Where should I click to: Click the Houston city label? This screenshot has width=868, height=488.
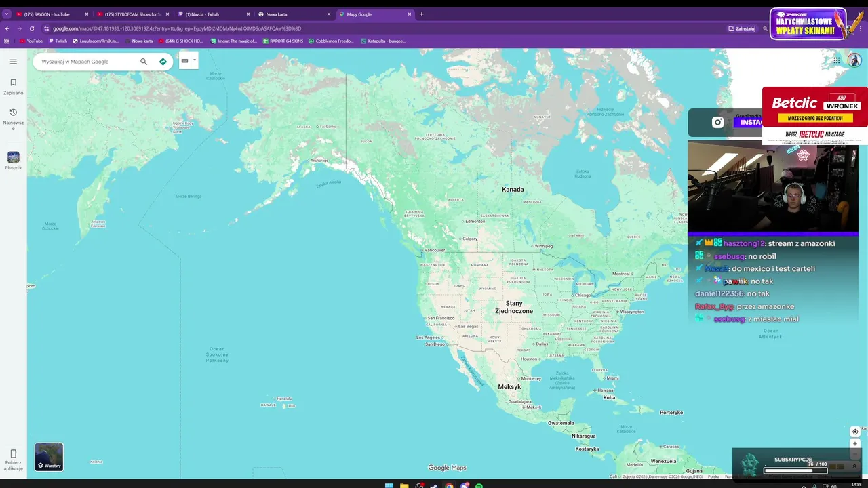(529, 359)
